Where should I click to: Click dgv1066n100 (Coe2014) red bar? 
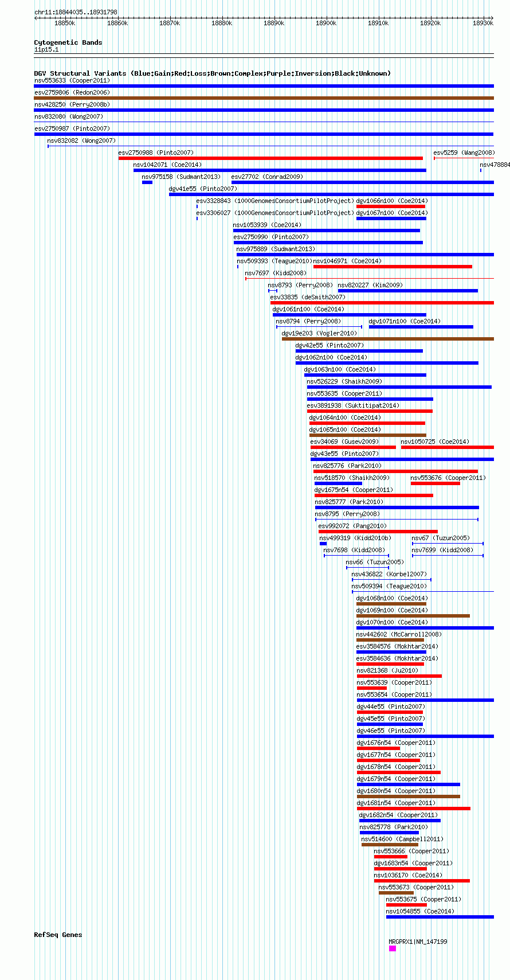click(391, 206)
